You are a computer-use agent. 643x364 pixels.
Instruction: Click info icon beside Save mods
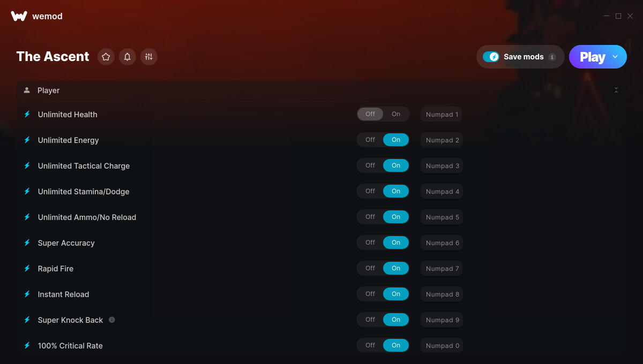pos(552,57)
